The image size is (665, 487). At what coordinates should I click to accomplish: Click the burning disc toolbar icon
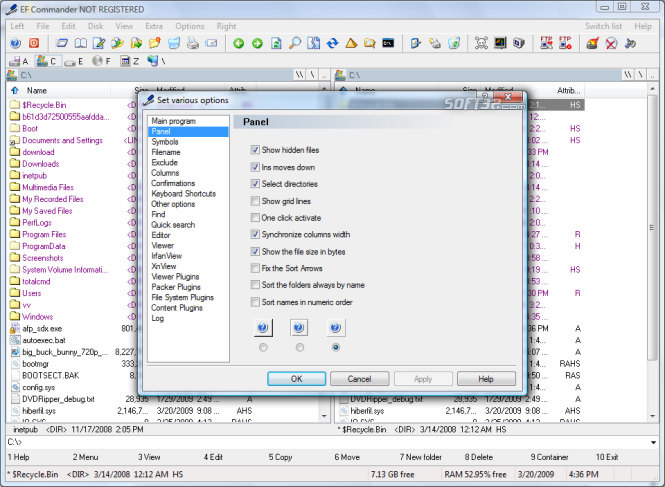[x=592, y=43]
